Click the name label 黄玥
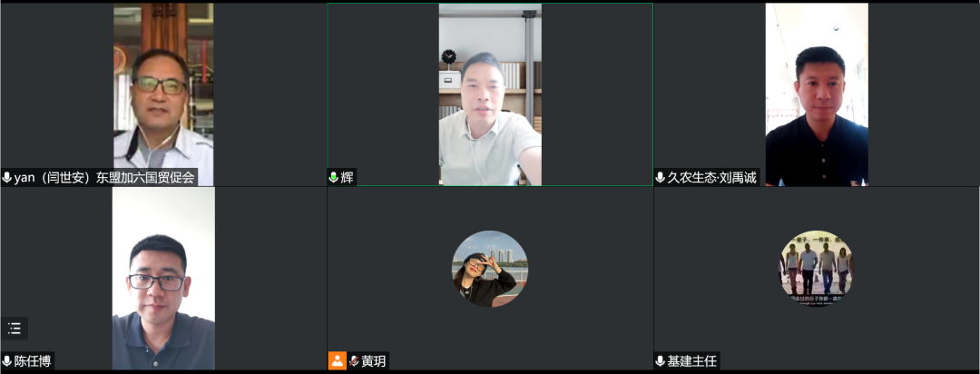This screenshot has width=980, height=374. 374,361
